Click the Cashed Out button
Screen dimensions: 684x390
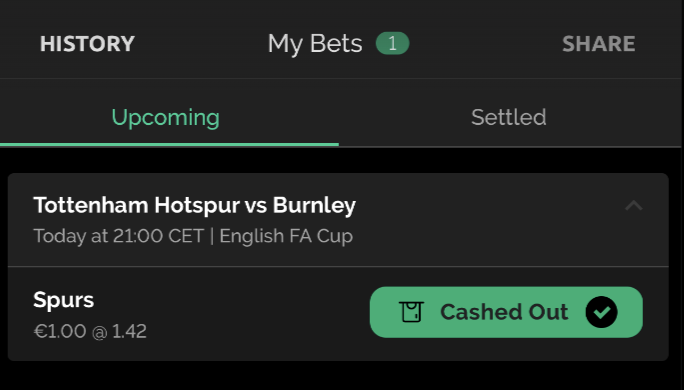pos(506,312)
